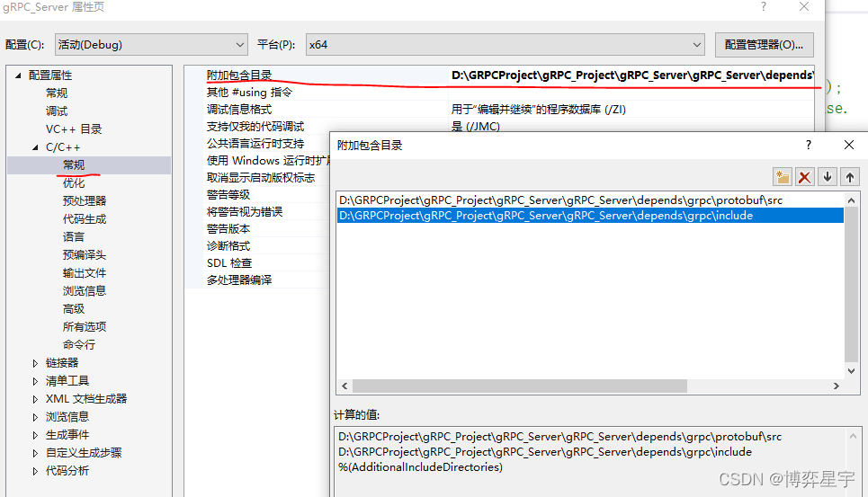Click help question mark in 附加包含目录 dialog
The width and height of the screenshot is (868, 497).
click(x=809, y=145)
